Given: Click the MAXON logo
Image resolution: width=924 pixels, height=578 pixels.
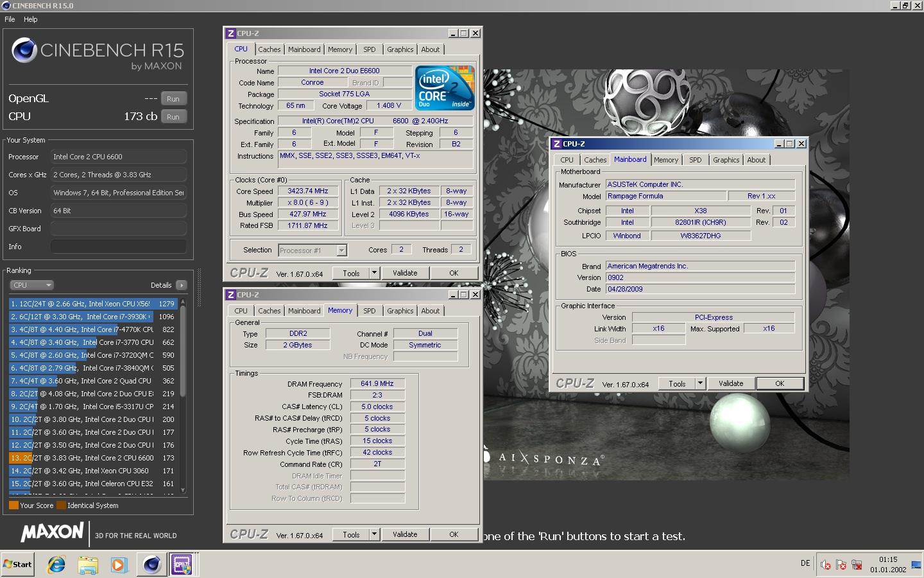Looking at the screenshot, I should (x=53, y=532).
